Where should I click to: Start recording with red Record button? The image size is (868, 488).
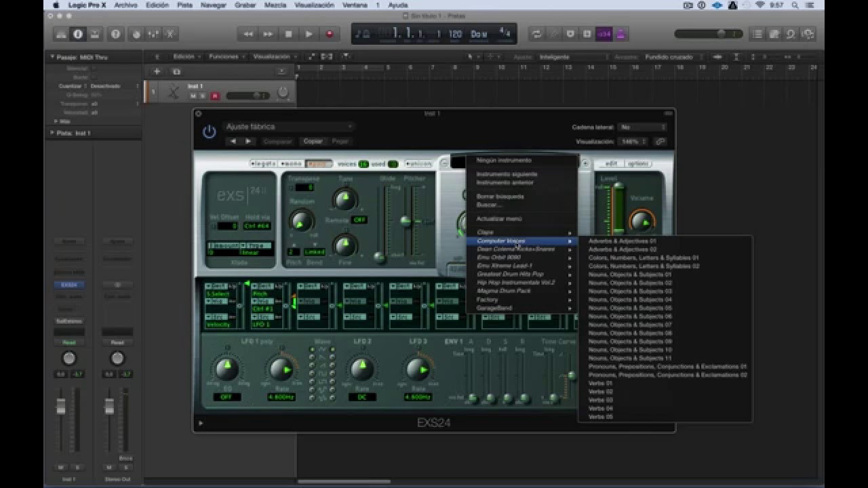click(330, 34)
